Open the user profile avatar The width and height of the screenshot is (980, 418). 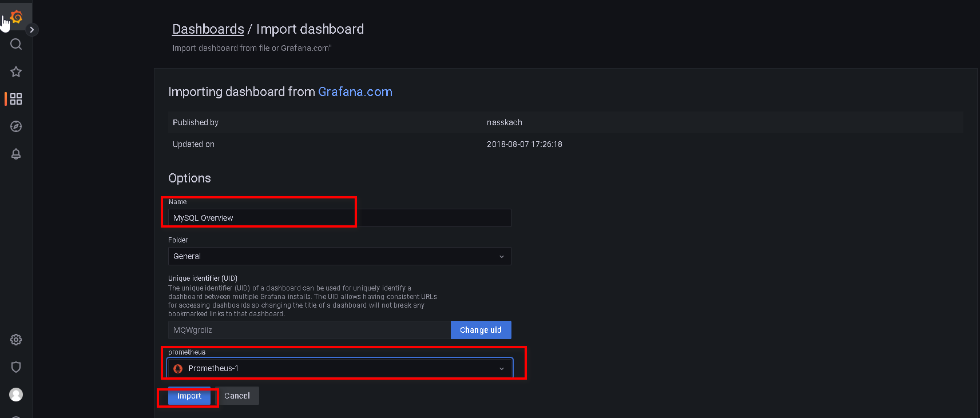16,395
